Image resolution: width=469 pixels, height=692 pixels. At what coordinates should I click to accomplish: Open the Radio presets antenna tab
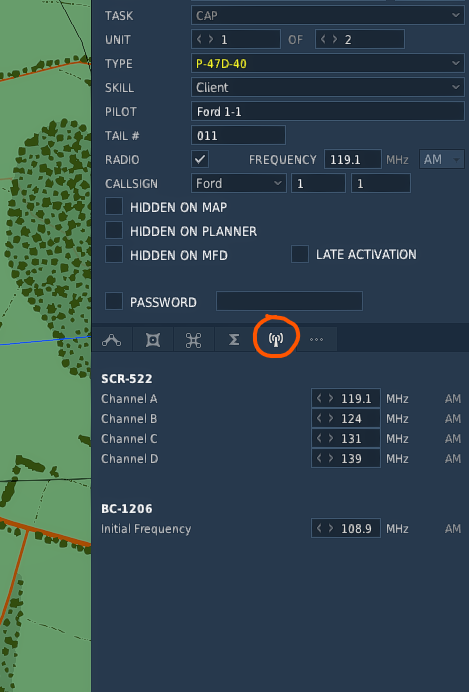point(276,339)
